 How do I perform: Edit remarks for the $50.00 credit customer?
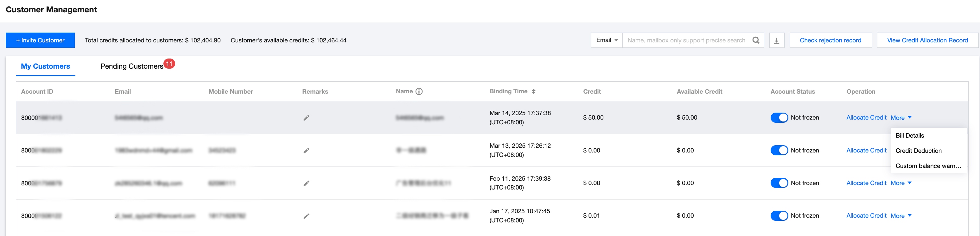[x=306, y=118]
